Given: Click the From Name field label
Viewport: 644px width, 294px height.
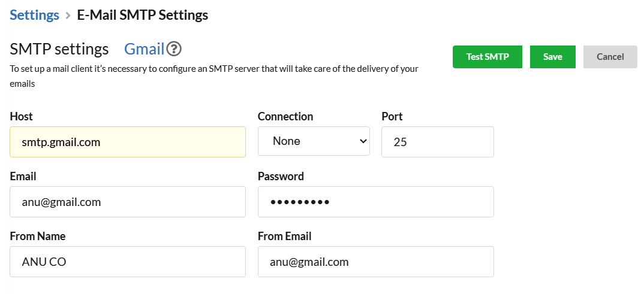Looking at the screenshot, I should (x=38, y=236).
